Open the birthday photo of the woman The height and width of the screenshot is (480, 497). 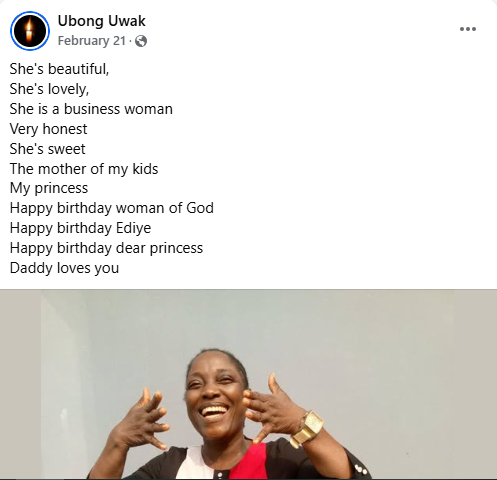[247, 384]
